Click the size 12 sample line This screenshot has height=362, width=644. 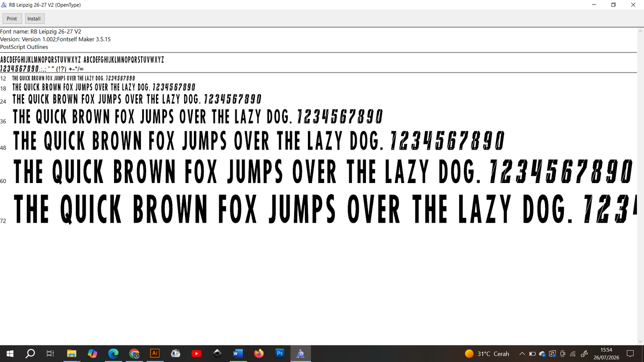click(74, 78)
